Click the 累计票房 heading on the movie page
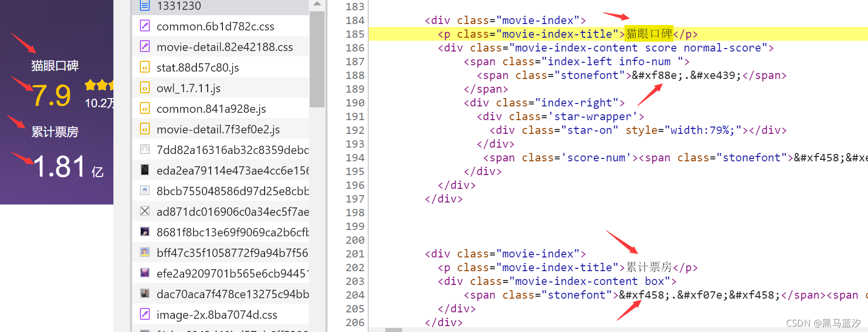 (x=55, y=132)
